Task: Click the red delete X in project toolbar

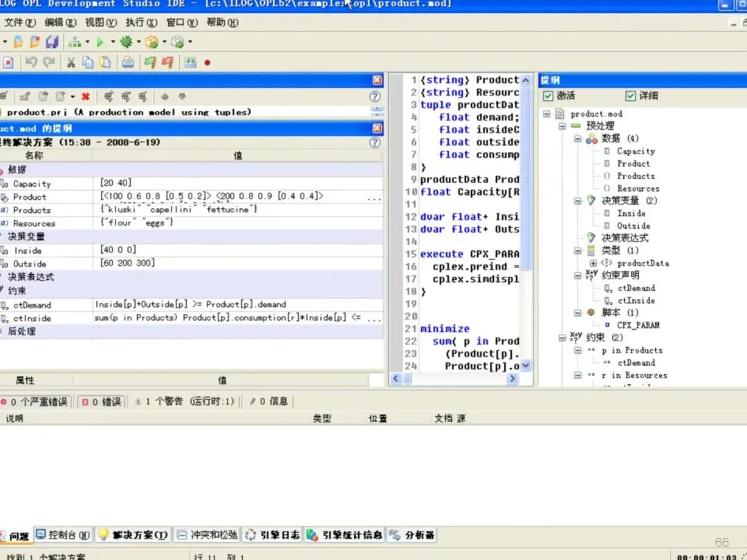Action: pos(86,97)
